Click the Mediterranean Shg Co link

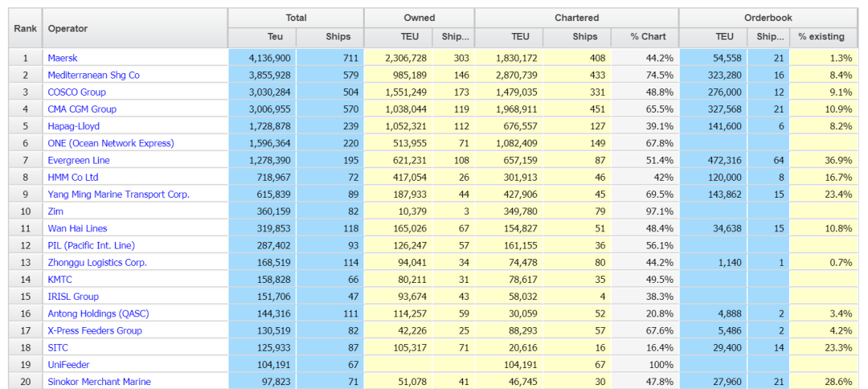[93, 75]
